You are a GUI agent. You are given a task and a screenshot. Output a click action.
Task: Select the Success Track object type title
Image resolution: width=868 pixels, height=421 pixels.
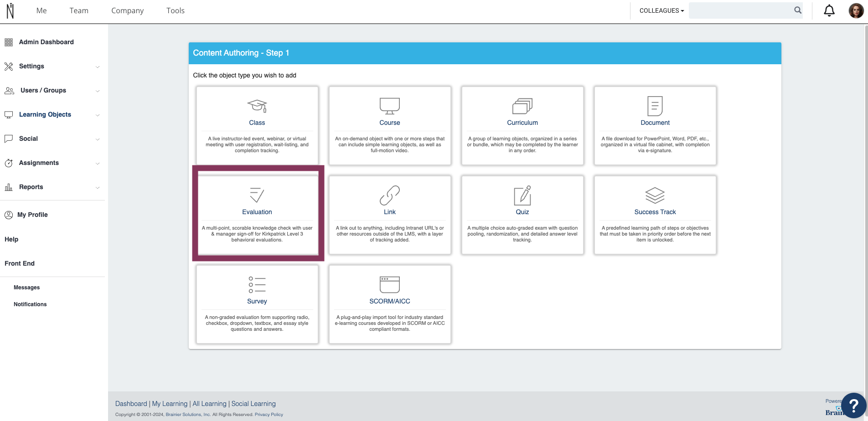point(655,212)
